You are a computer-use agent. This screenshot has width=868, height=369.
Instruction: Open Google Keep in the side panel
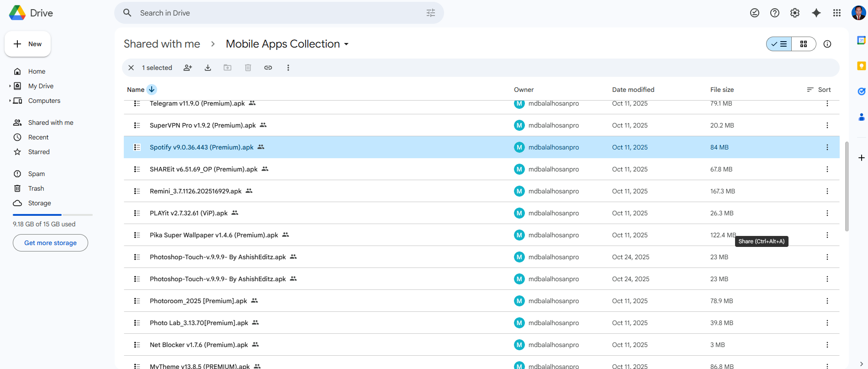coord(861,66)
